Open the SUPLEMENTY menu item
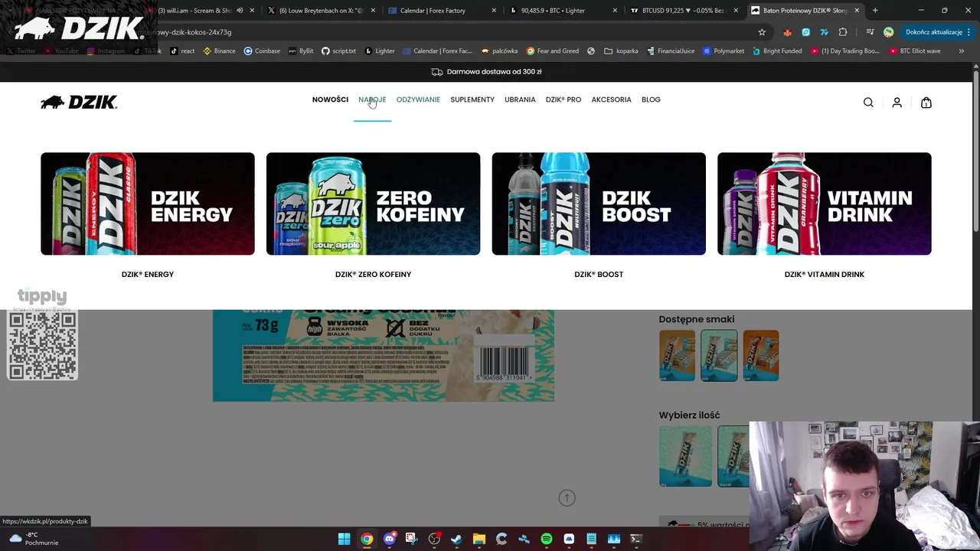Image resolution: width=980 pixels, height=551 pixels. tap(472, 99)
